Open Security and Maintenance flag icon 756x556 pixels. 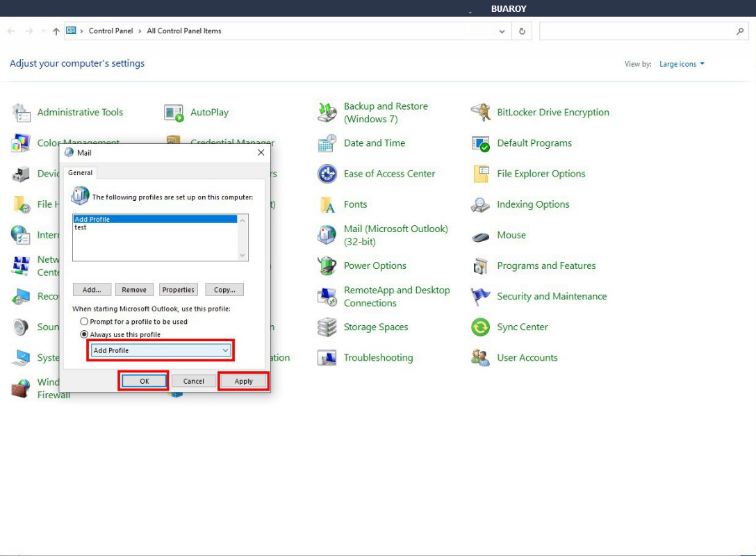click(x=480, y=297)
